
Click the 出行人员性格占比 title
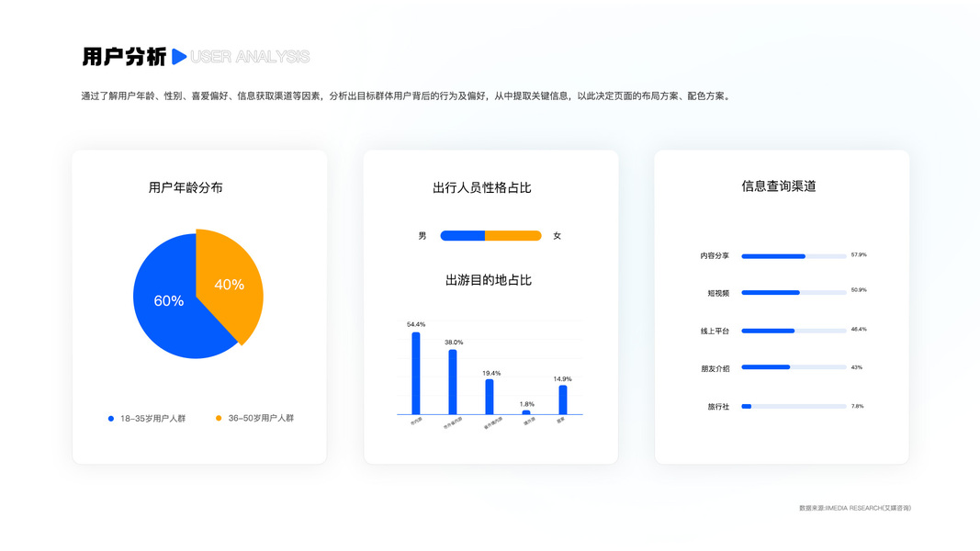point(482,187)
